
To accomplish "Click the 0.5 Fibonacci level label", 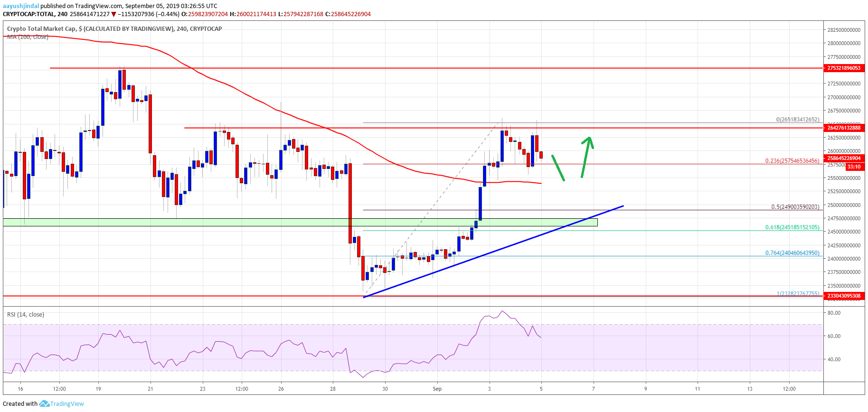I will (795, 207).
